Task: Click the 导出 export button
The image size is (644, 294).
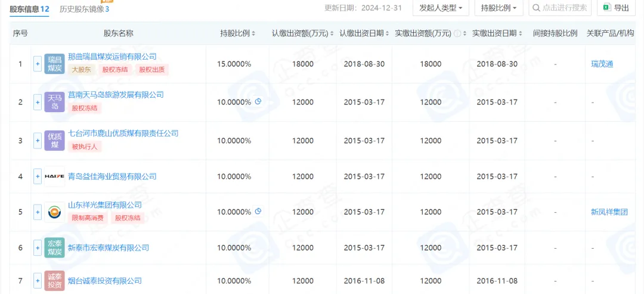Action: pos(616,8)
